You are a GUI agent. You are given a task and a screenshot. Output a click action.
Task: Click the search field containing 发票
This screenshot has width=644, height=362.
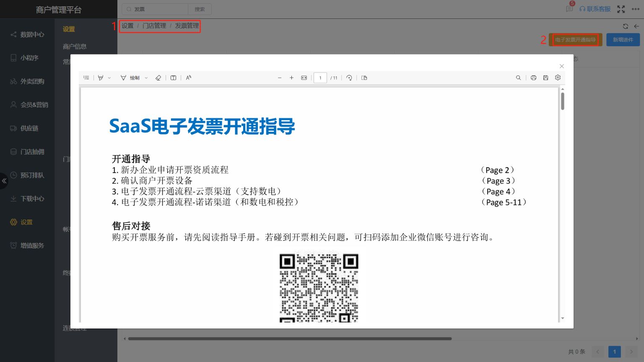[x=155, y=9]
